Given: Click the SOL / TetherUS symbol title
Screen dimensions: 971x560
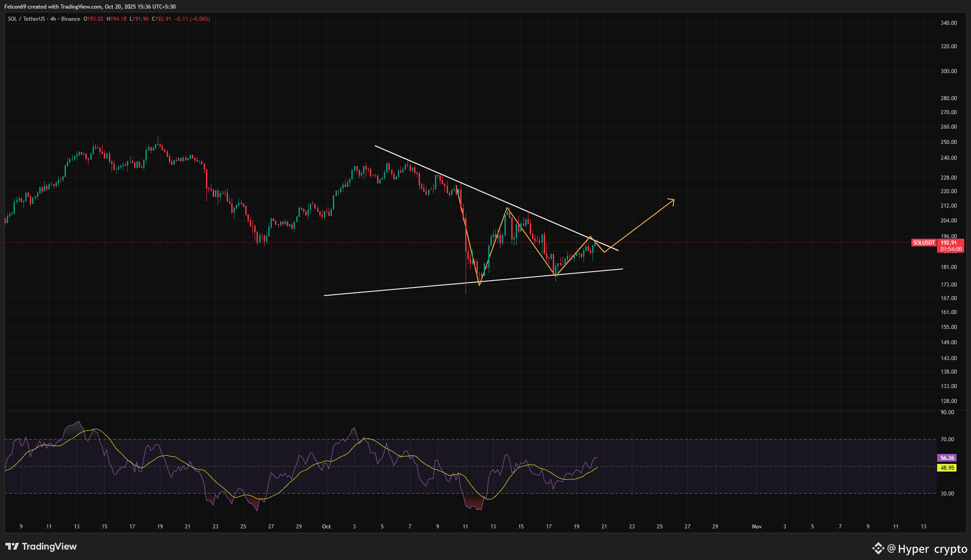Looking at the screenshot, I should pos(26,19).
